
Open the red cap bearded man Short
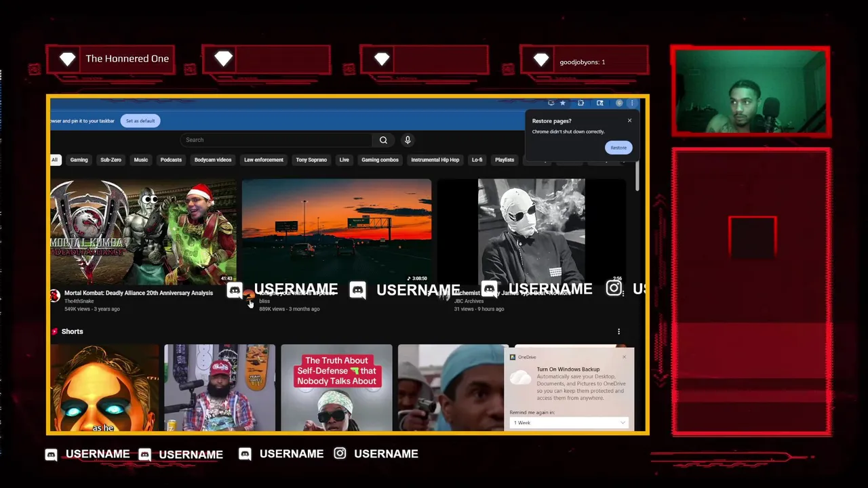tap(220, 388)
